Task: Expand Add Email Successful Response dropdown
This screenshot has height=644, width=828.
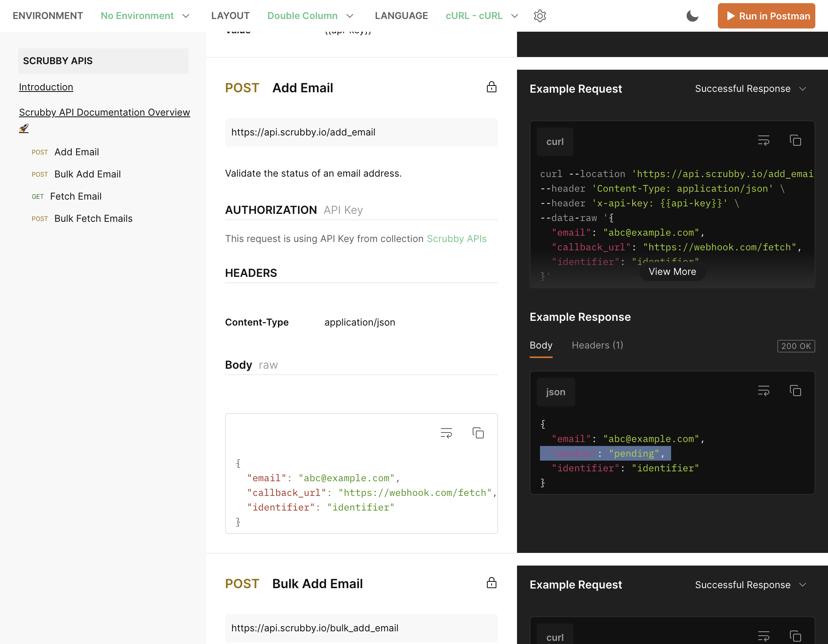Action: tap(751, 89)
